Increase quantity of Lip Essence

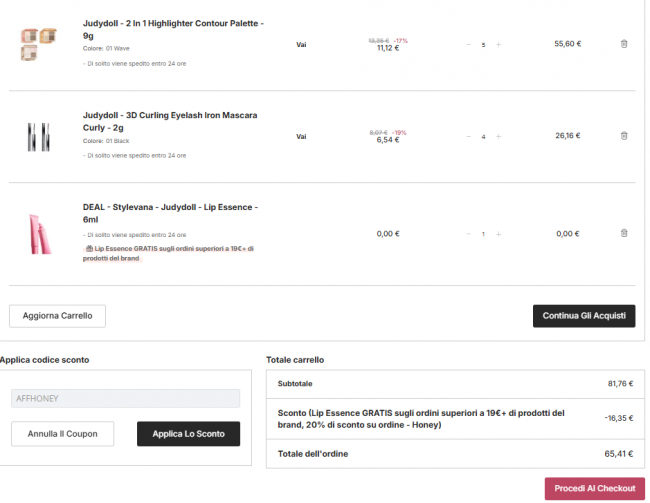[x=499, y=233]
